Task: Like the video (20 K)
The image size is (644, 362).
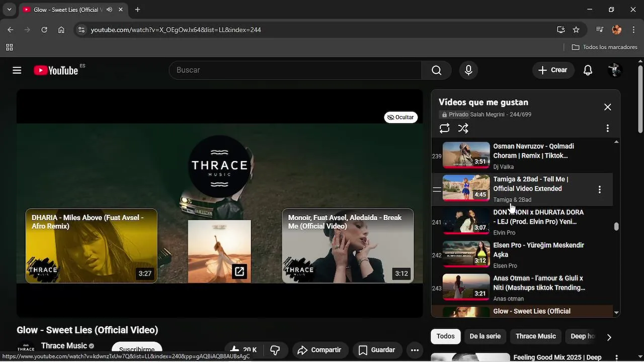Action: (244, 350)
